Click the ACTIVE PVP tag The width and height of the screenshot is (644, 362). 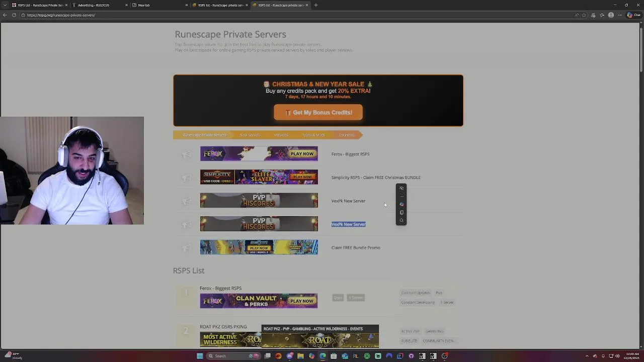click(x=410, y=331)
